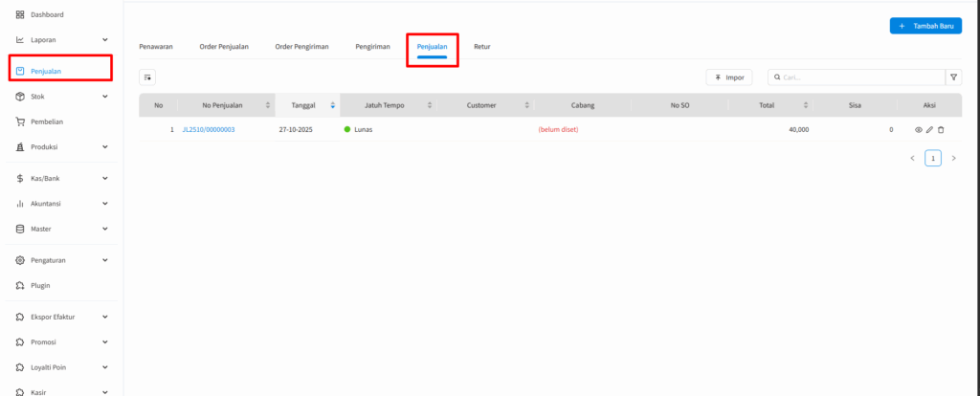Switch to the Retur tab
Screen dimensions: 980x396
click(x=481, y=47)
